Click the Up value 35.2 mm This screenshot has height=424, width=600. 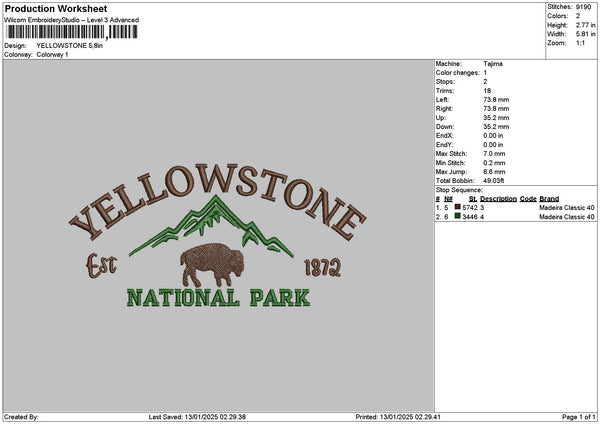[496, 117]
